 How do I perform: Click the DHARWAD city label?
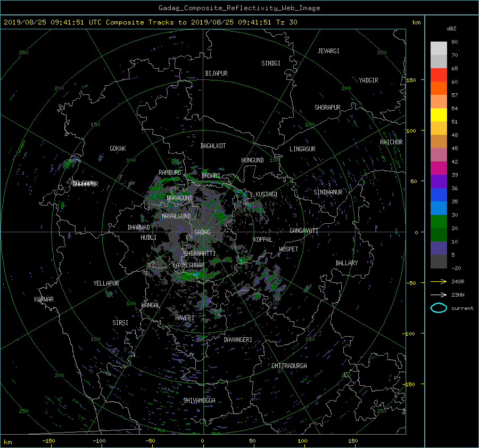[138, 227]
